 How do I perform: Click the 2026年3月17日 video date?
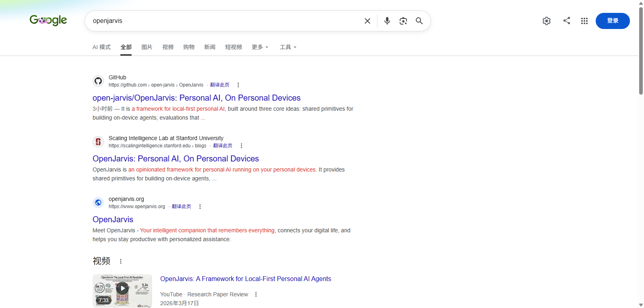[x=180, y=303]
